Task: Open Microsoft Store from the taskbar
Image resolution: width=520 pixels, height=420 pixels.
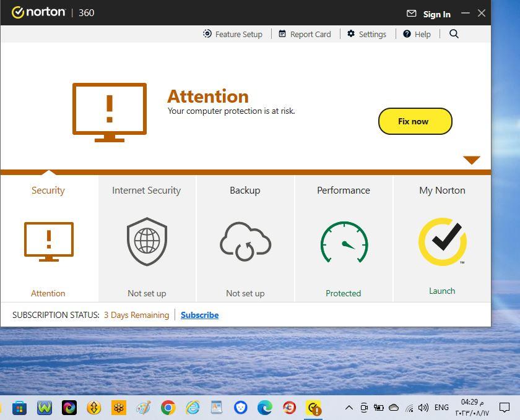Action: [20, 408]
